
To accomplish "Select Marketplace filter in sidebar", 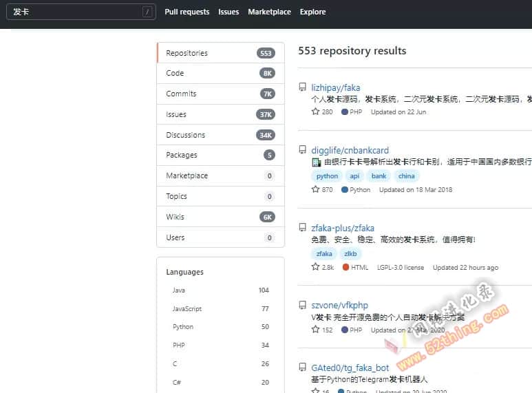I will pyautogui.click(x=220, y=176).
